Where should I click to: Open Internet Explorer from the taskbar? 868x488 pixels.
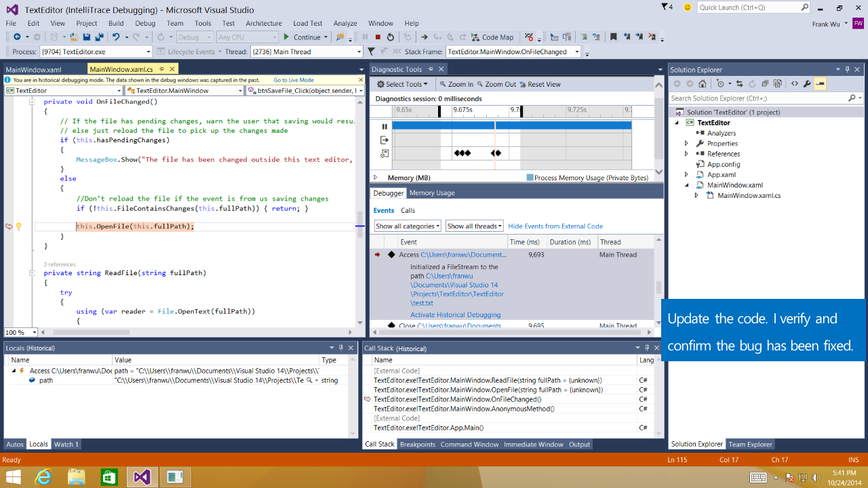(x=43, y=476)
